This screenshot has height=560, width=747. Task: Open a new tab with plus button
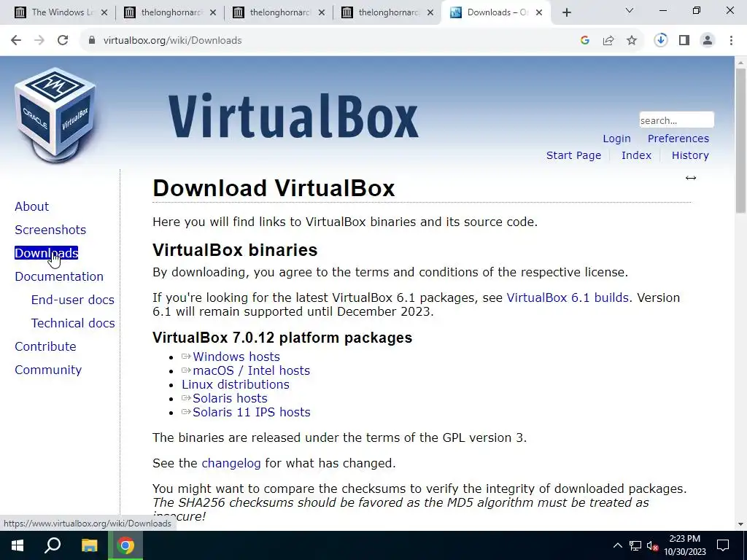[566, 12]
